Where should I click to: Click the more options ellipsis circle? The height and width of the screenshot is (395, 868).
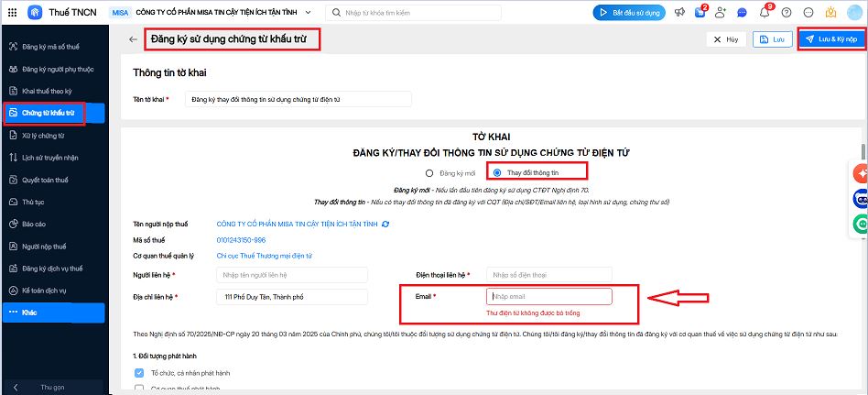click(808, 13)
